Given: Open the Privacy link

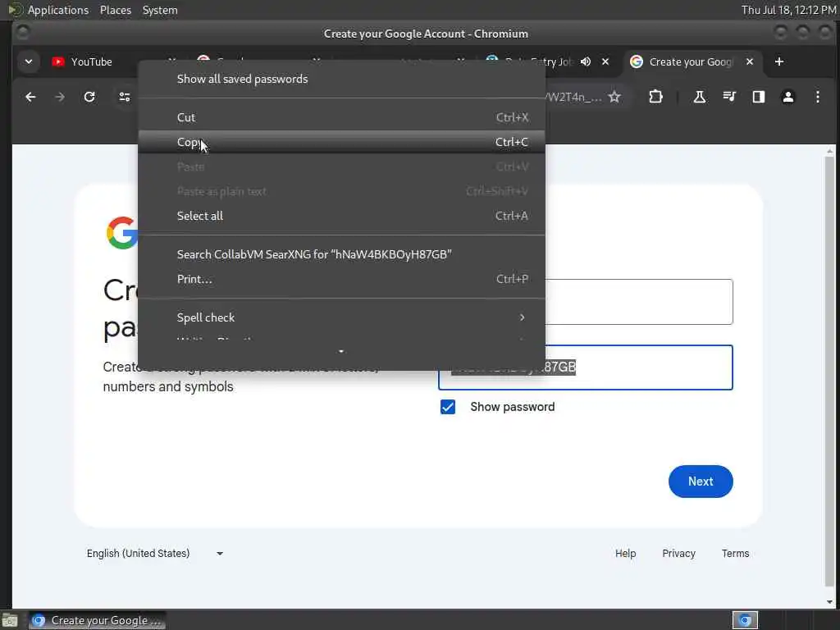Looking at the screenshot, I should tap(678, 554).
